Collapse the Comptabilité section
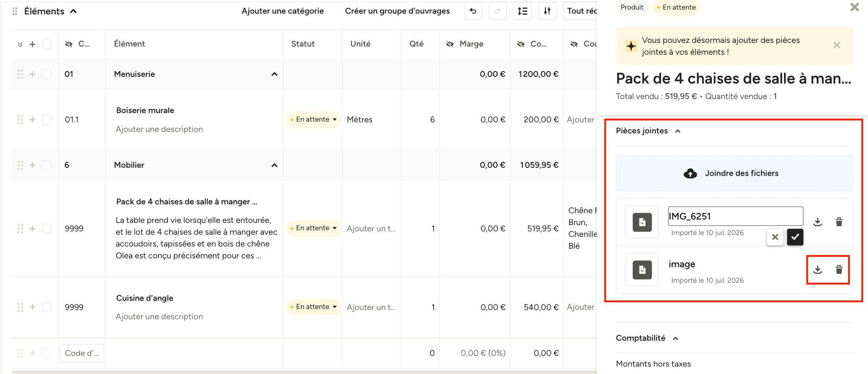 [676, 339]
